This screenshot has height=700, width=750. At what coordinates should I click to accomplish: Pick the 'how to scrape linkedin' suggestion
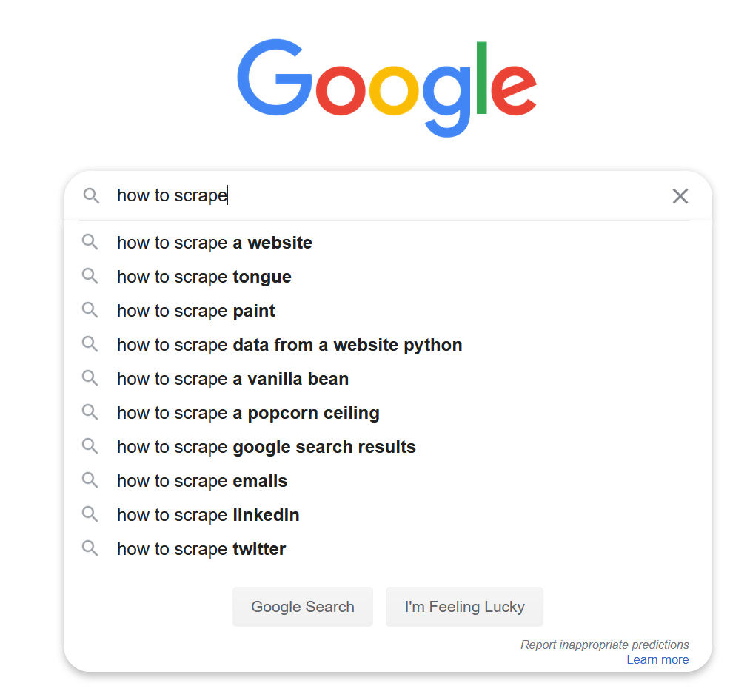[x=208, y=515]
